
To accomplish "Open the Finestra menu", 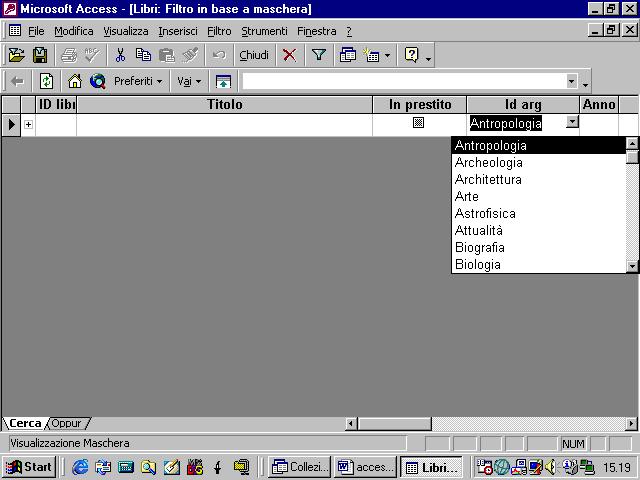I will click(317, 31).
